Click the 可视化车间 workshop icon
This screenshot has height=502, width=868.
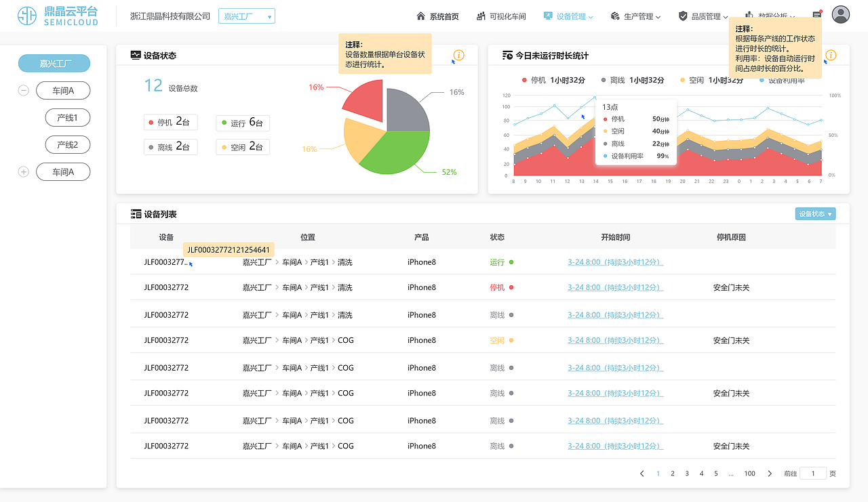point(480,16)
